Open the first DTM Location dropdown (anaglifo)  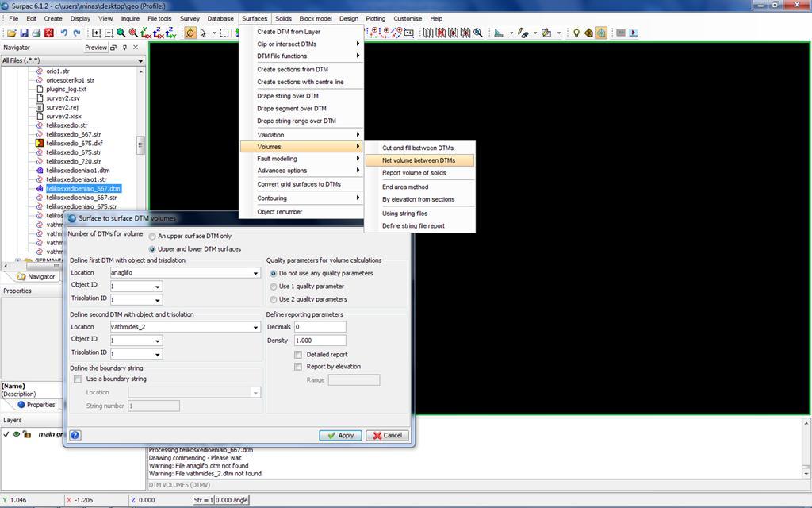(255, 273)
